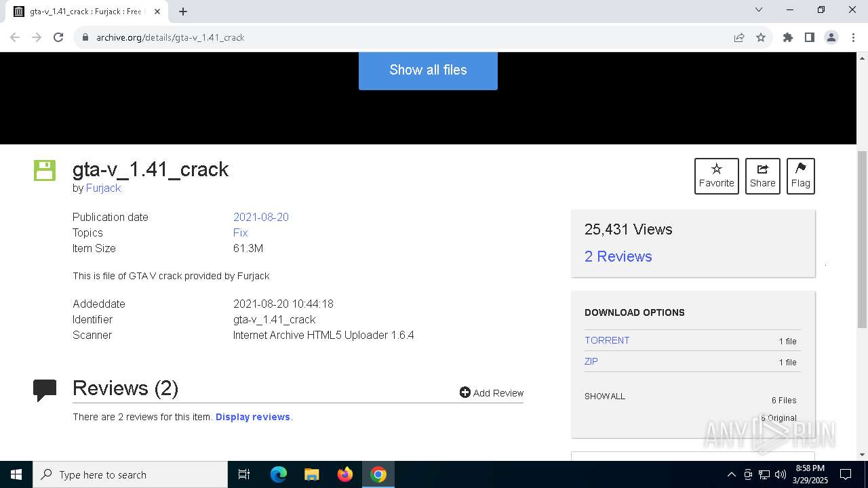The height and width of the screenshot is (488, 868).
Task: Open a new browser tab
Action: (182, 12)
